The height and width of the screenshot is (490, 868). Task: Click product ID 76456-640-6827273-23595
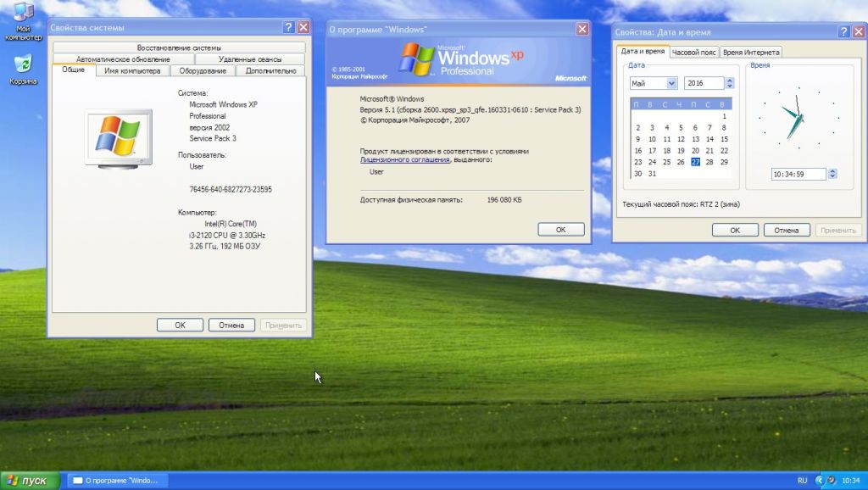point(231,189)
